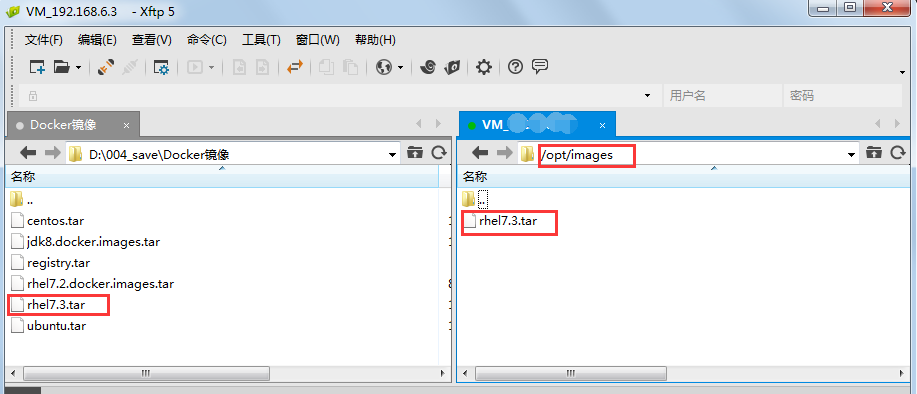This screenshot has width=917, height=394.
Task: Click the greyed Disconnect plug icon
Action: coord(130,67)
